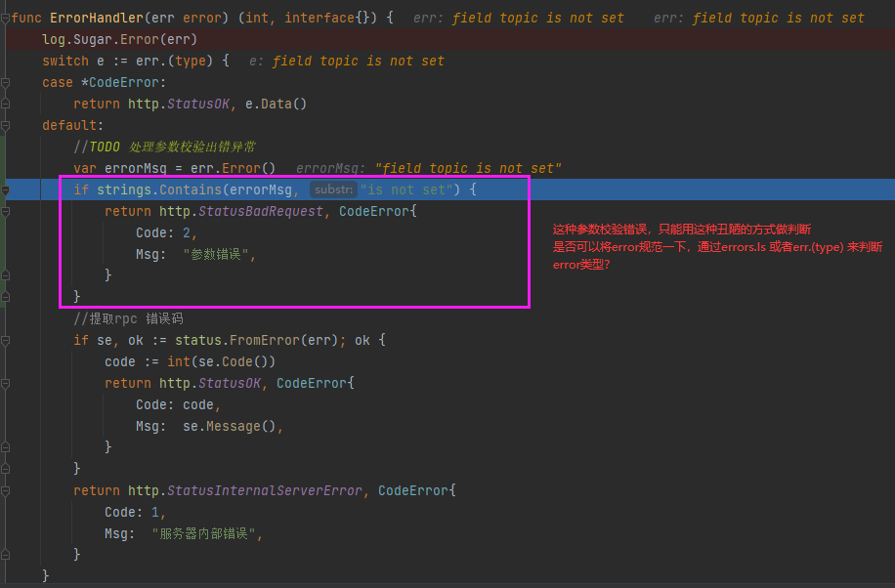
Task: Click the string "服务器内部错误"
Action: [203, 533]
